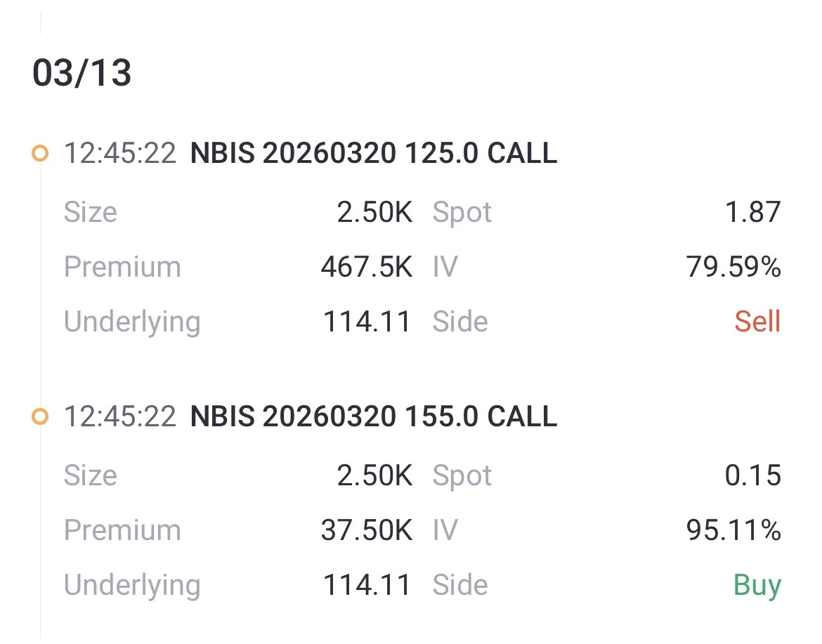
Task: Click the 2.50K size of 125.0 CALL
Action: pyautogui.click(x=374, y=212)
